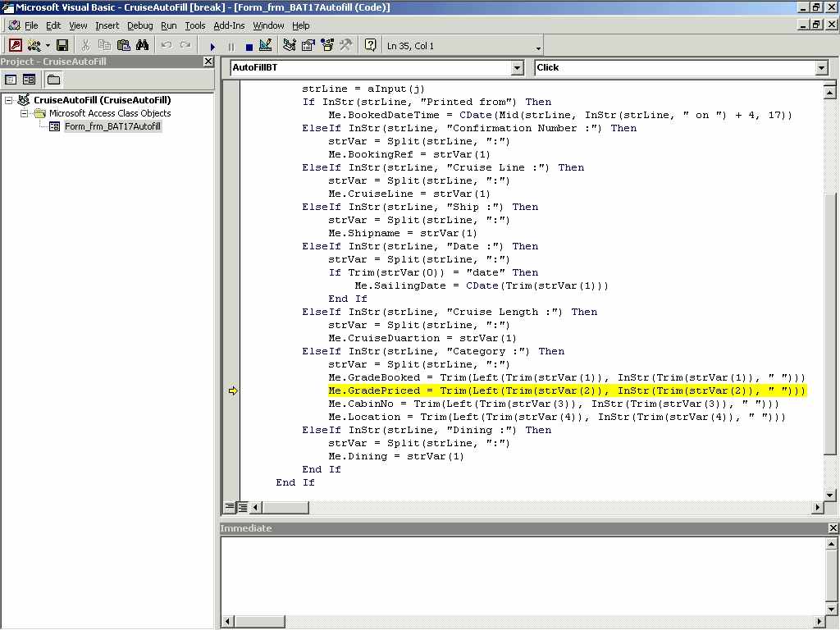Click the Redo toolbar icon
Viewport: 840px width, 630px height.
coord(185,46)
